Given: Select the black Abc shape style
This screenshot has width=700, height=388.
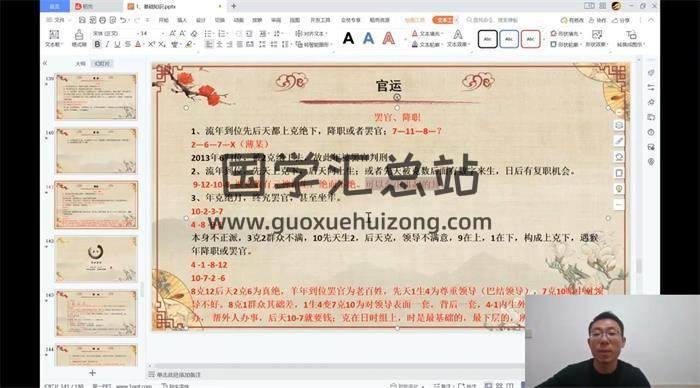Looking at the screenshot, I should (x=488, y=39).
